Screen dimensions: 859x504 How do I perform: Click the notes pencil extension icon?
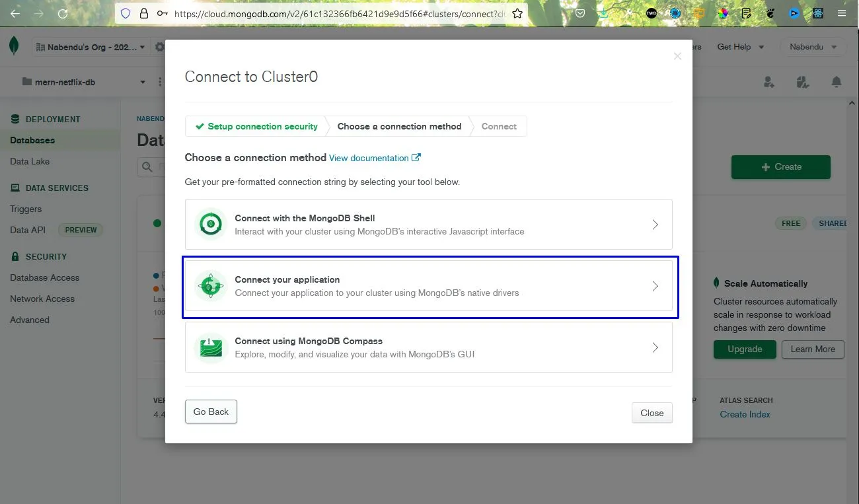pos(747,13)
